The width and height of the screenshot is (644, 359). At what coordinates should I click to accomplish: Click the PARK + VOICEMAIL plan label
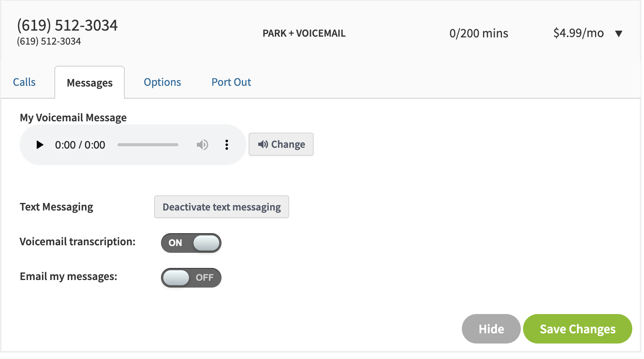tap(304, 33)
